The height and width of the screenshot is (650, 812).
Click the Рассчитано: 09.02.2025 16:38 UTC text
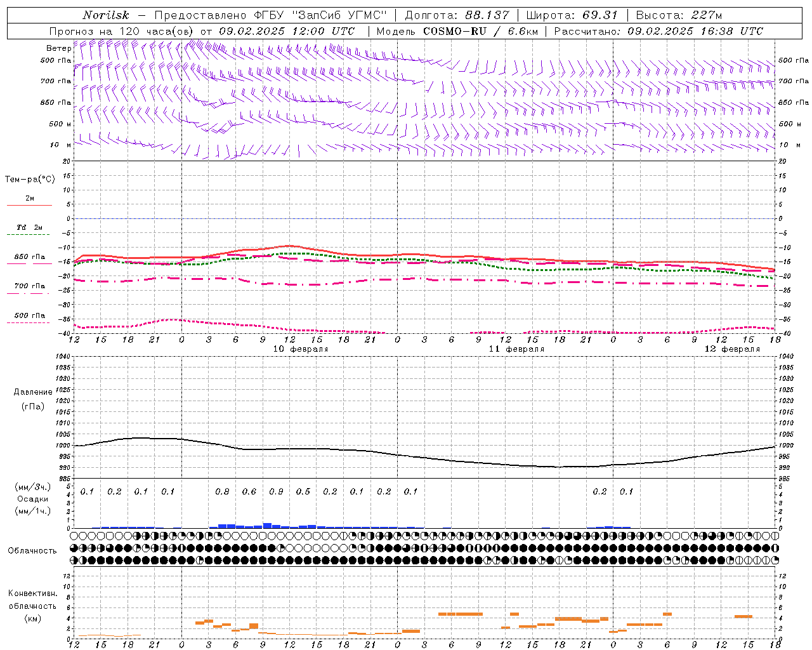click(x=658, y=31)
